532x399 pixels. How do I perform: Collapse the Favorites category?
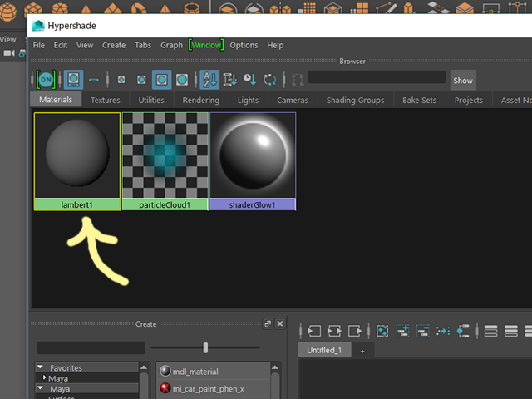(x=41, y=367)
